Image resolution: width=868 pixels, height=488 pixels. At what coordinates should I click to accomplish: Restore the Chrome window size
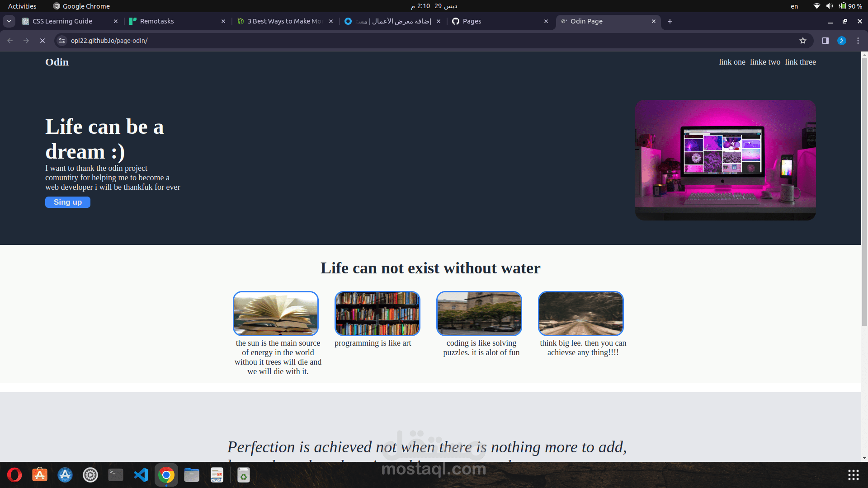click(845, 21)
